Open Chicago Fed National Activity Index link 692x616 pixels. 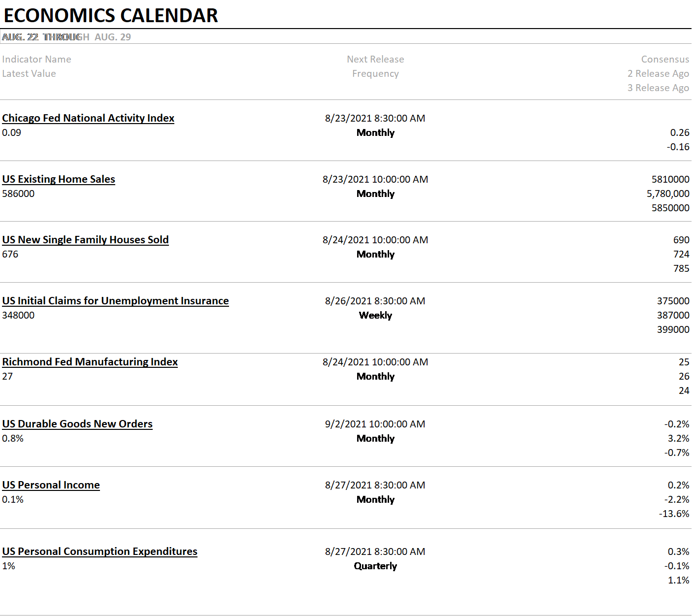[x=88, y=118]
